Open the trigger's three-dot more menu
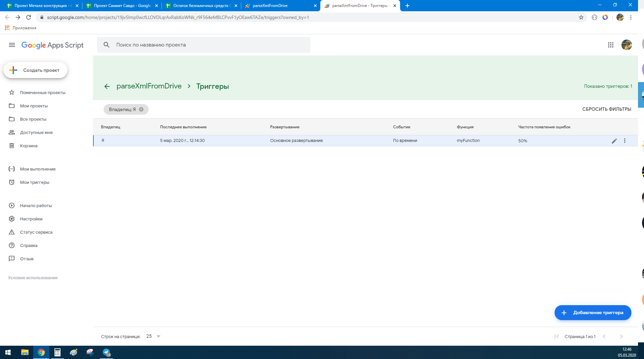The height and width of the screenshot is (359, 644). click(625, 141)
